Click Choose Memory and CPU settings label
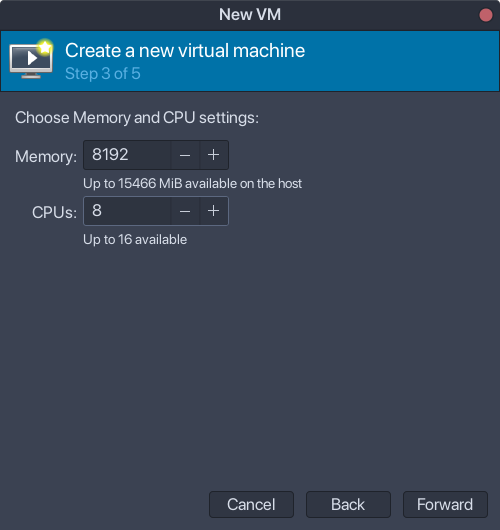 [137, 118]
